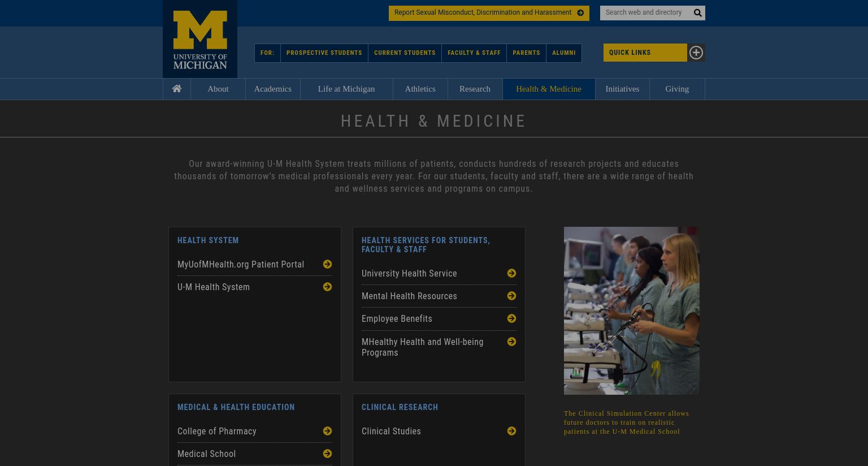The image size is (868, 466).
Task: Click the "FOR:" audience label
Action: click(x=267, y=53)
